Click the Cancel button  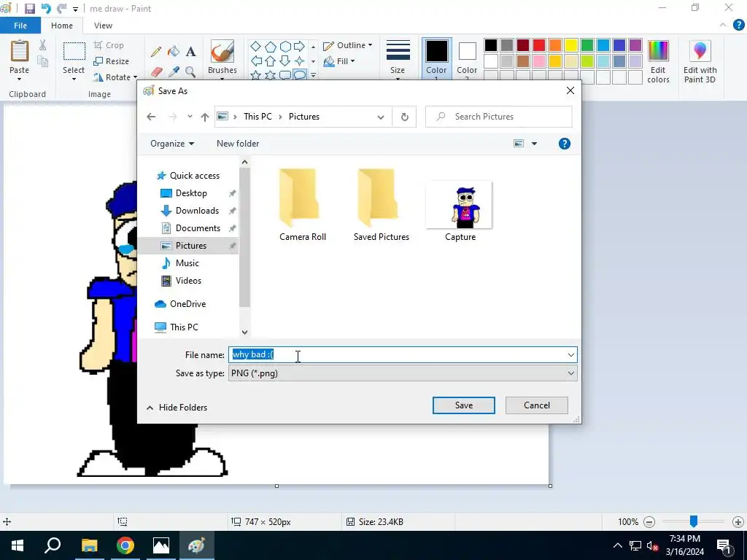(x=537, y=405)
